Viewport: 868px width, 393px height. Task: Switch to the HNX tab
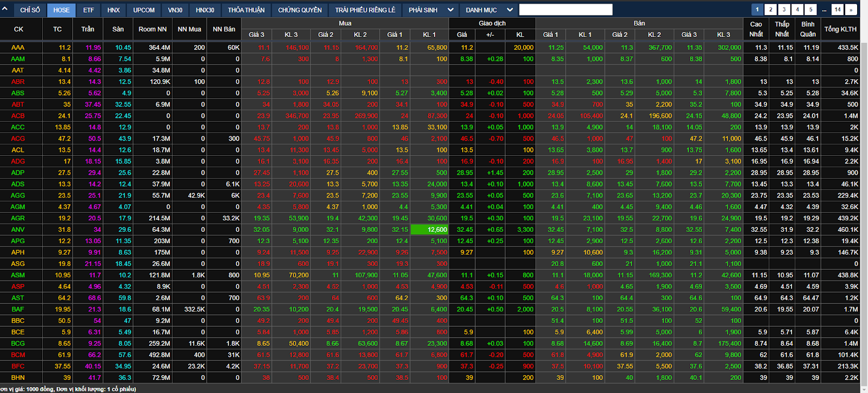pos(113,10)
